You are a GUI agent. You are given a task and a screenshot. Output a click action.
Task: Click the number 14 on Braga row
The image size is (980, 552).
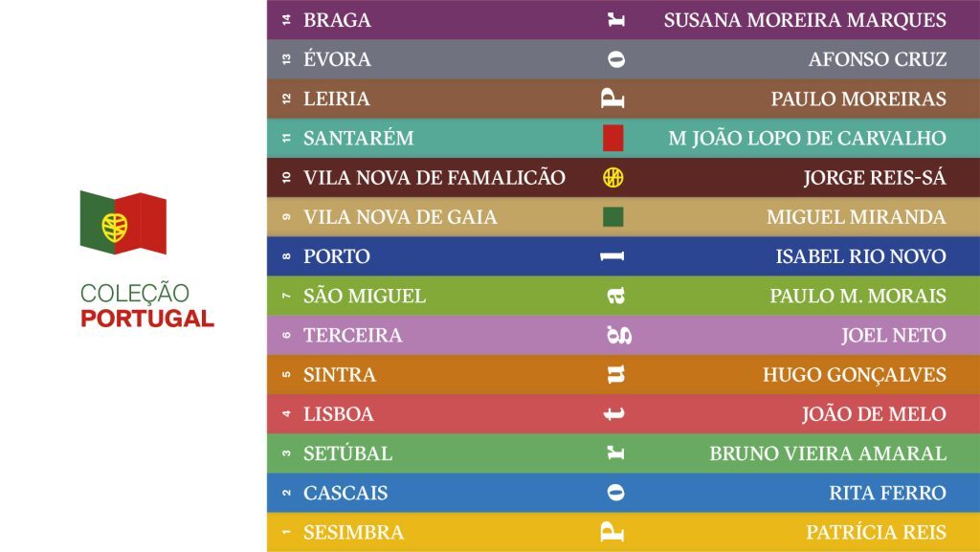tap(286, 20)
